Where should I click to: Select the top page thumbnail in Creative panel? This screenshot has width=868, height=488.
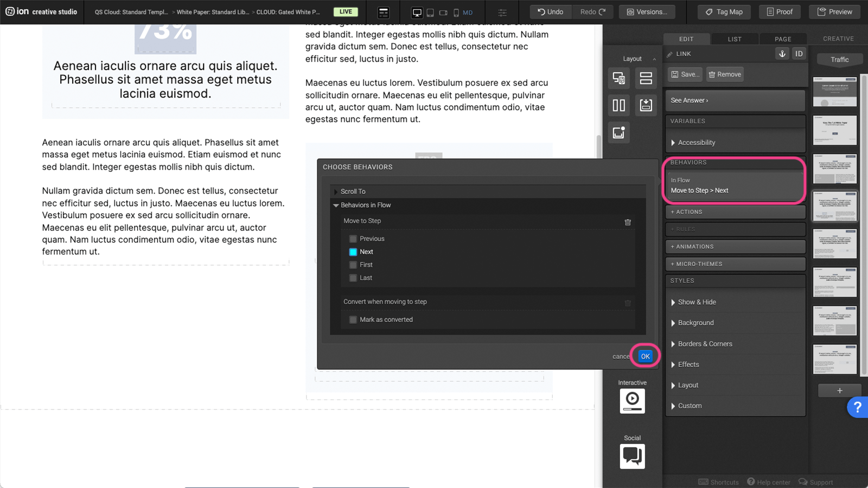pyautogui.click(x=834, y=92)
